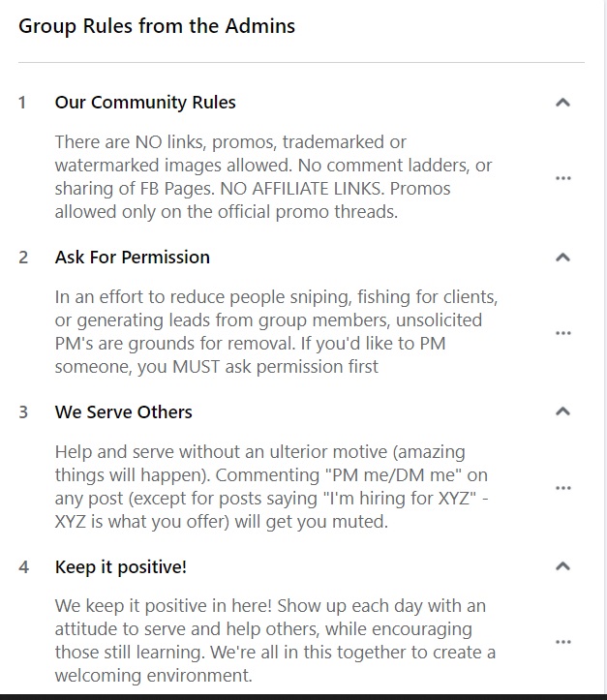Click the Keep it positive! heading
Screen dimensions: 607x700
(120, 567)
